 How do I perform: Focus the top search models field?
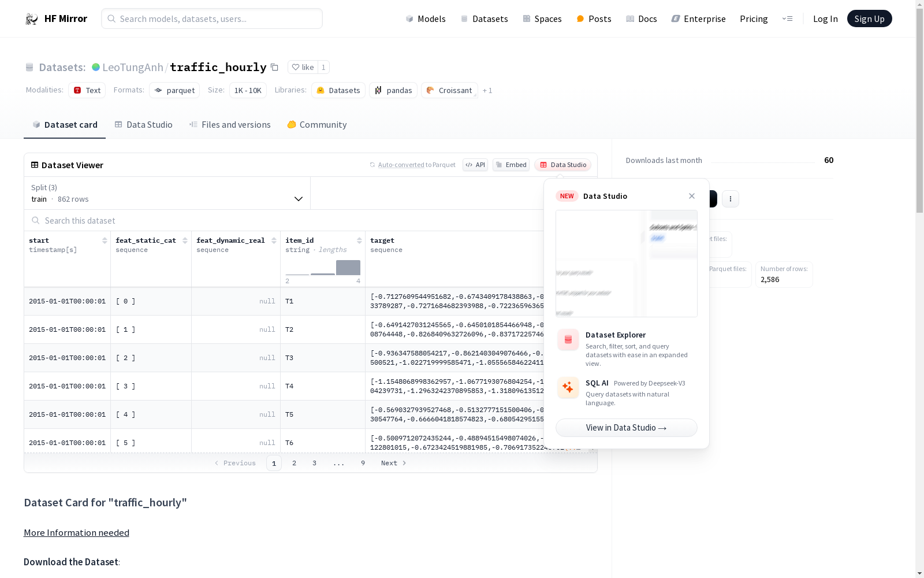point(212,18)
